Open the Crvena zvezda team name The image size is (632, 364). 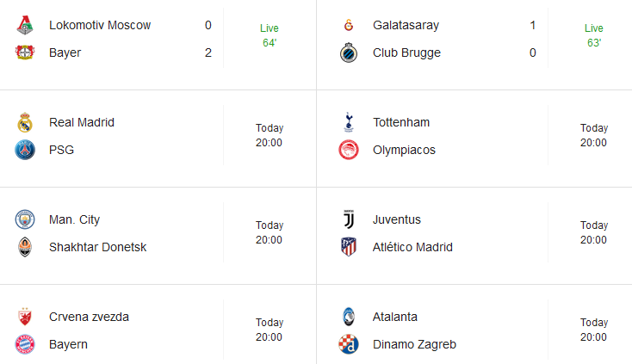89,317
